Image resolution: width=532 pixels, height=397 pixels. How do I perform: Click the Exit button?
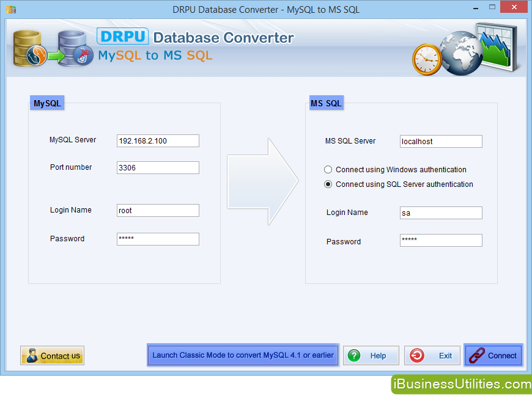click(432, 355)
